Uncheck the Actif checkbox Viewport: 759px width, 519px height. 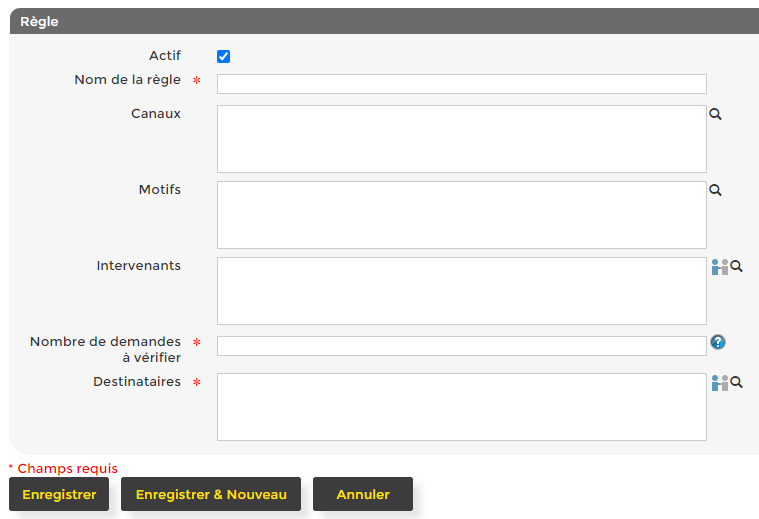pyautogui.click(x=224, y=57)
